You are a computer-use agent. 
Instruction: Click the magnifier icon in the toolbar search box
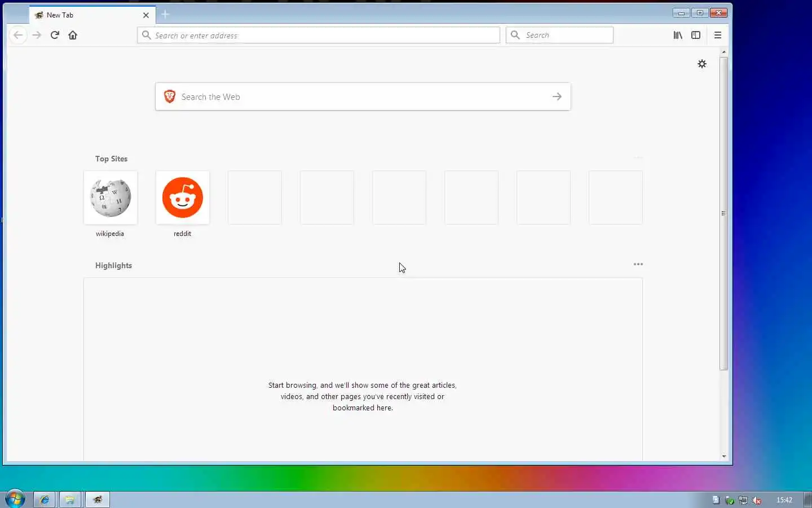[515, 35]
